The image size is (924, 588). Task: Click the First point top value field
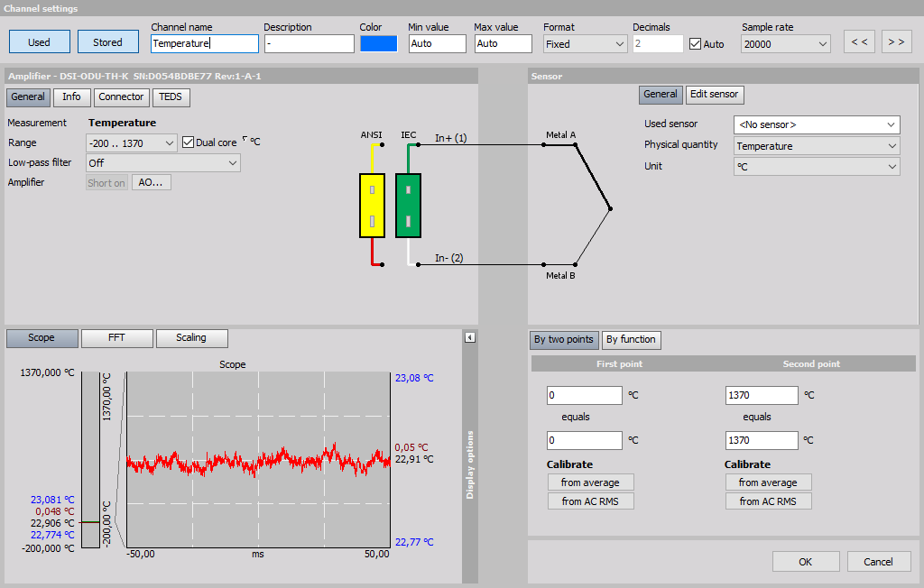click(x=585, y=395)
